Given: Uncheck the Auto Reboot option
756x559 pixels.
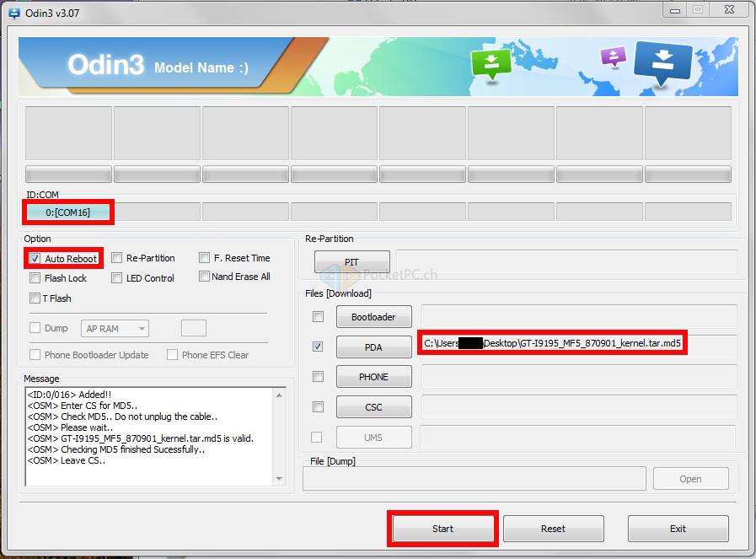Looking at the screenshot, I should pos(35,259).
